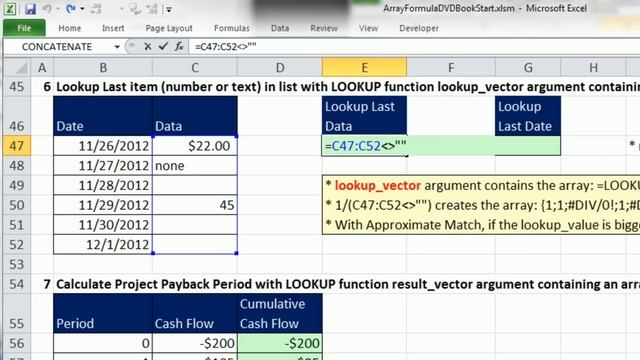Click cell with date 11/30/2012
Viewport: 640px width, 360px height.
pyautogui.click(x=103, y=225)
